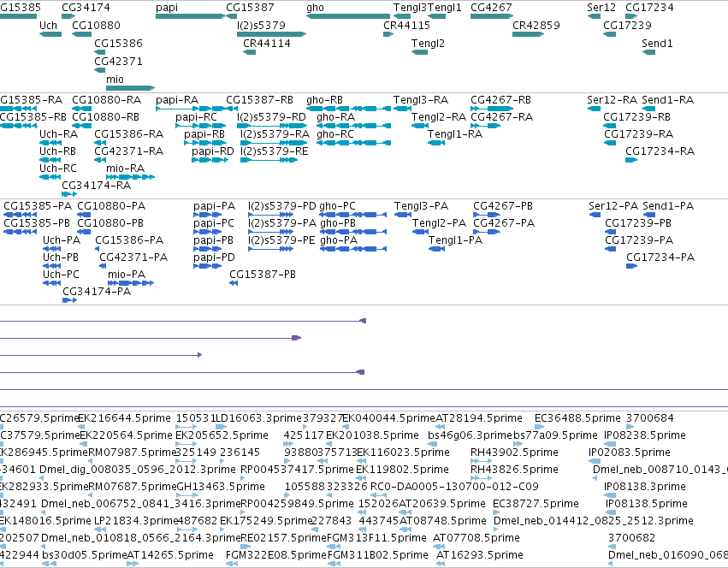This screenshot has width=728, height=568.
Task: Click protein mio-PA label
Action: click(127, 275)
